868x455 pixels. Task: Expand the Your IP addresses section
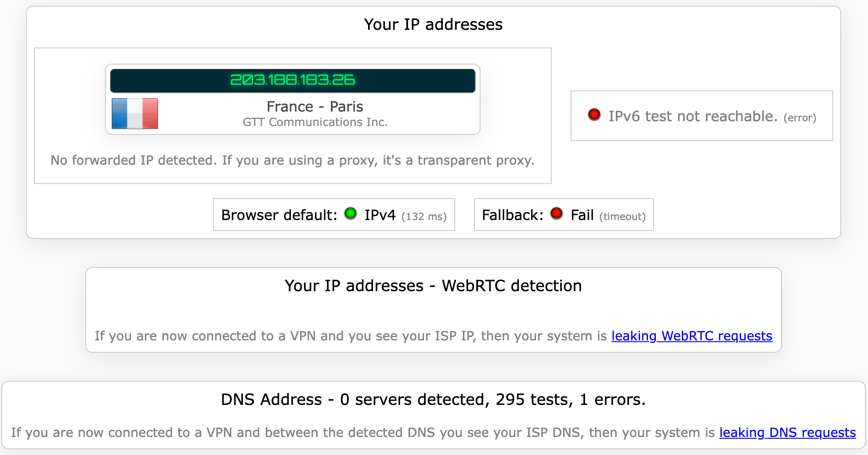pos(433,25)
